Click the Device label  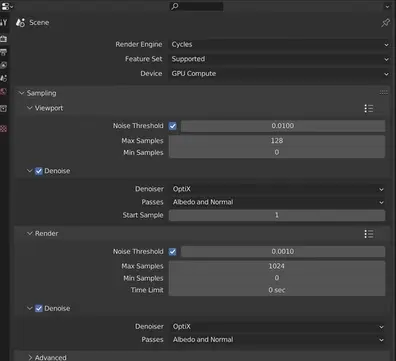tap(151, 74)
